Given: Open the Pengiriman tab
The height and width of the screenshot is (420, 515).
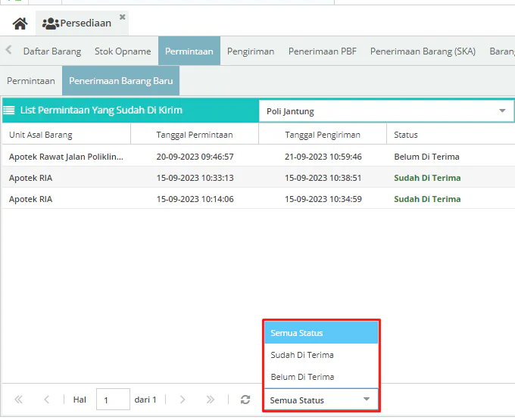Looking at the screenshot, I should click(251, 51).
